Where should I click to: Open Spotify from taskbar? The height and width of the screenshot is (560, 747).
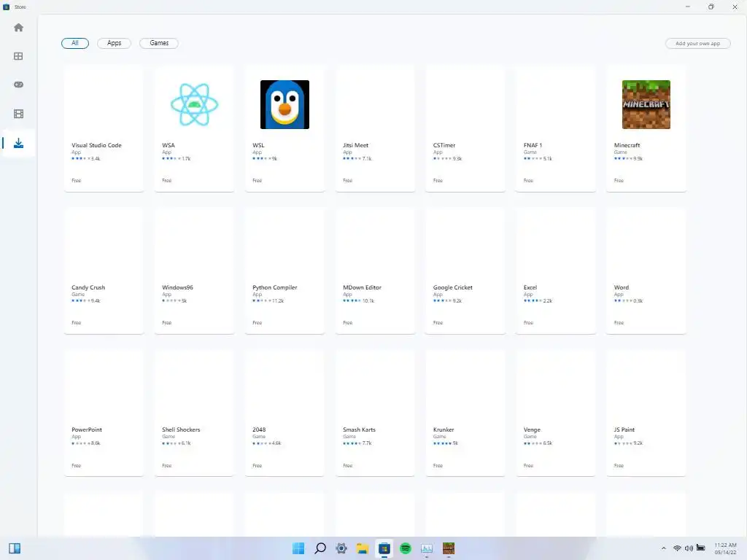click(x=406, y=548)
